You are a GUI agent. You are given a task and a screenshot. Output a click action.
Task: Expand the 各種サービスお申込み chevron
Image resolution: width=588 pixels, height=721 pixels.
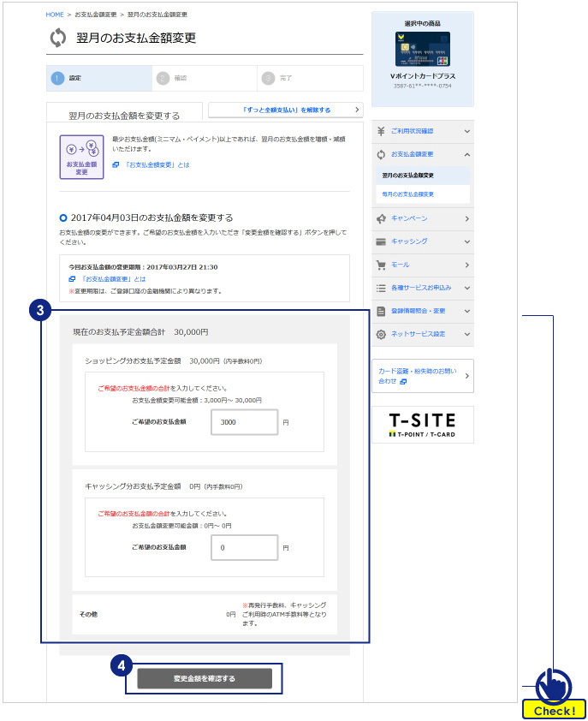[466, 288]
